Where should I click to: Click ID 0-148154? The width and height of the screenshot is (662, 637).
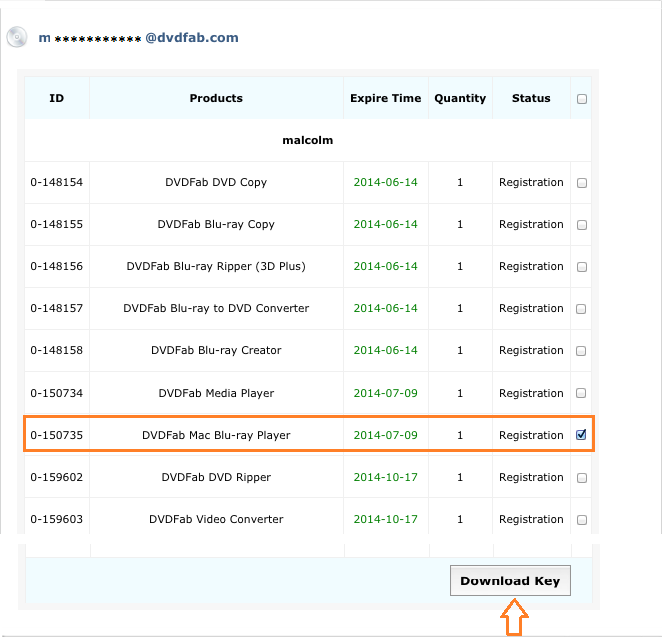[57, 182]
